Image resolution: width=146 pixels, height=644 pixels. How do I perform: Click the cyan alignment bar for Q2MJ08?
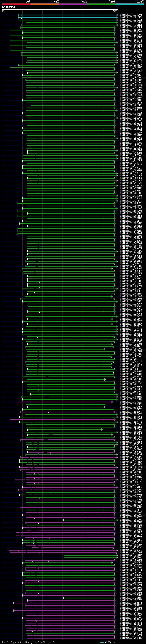tap(68, 15)
